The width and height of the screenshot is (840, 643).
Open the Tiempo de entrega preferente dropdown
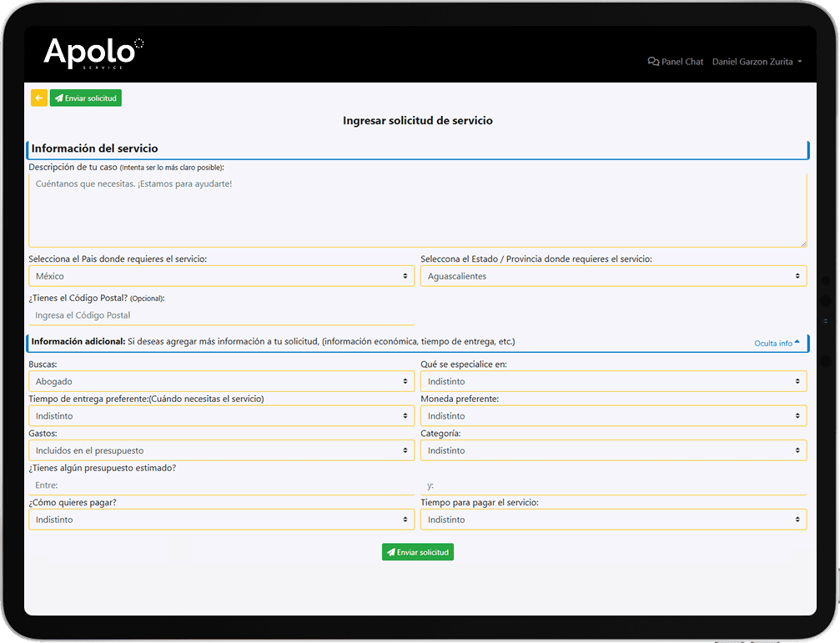coord(221,416)
